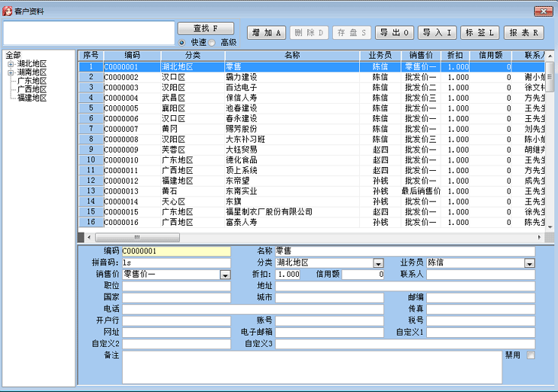Close the 客户资料 window
The width and height of the screenshot is (558, 392).
544,11
